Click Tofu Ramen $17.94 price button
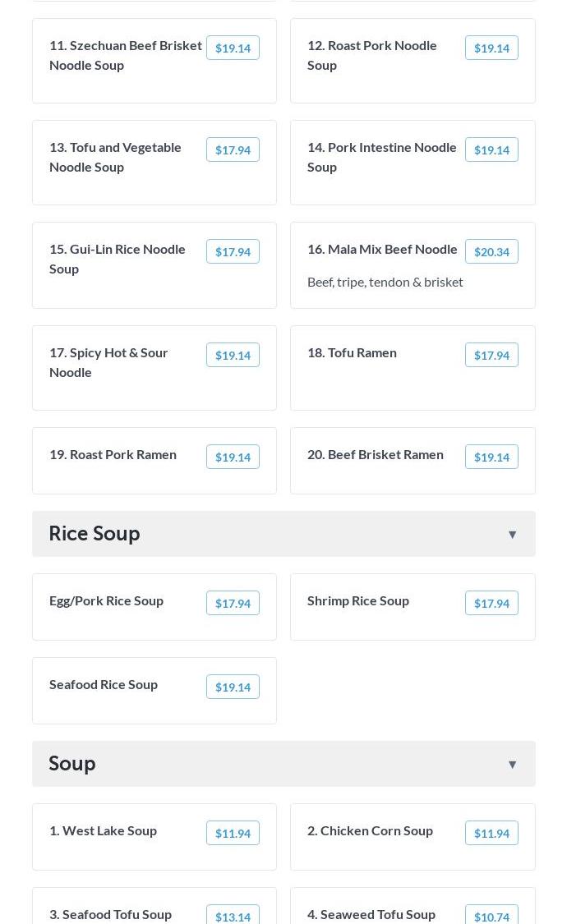 (x=491, y=356)
